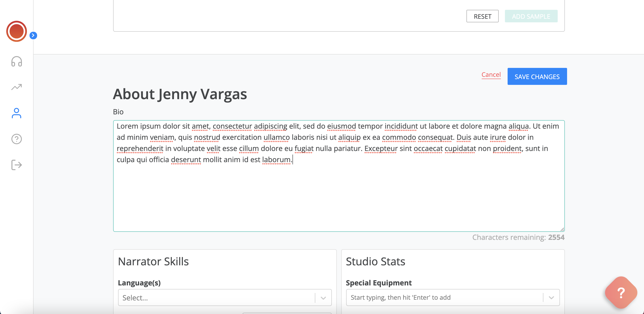Image resolution: width=644 pixels, height=314 pixels.
Task: Click the 'About Jenny Vargas' heading
Action: [x=180, y=94]
